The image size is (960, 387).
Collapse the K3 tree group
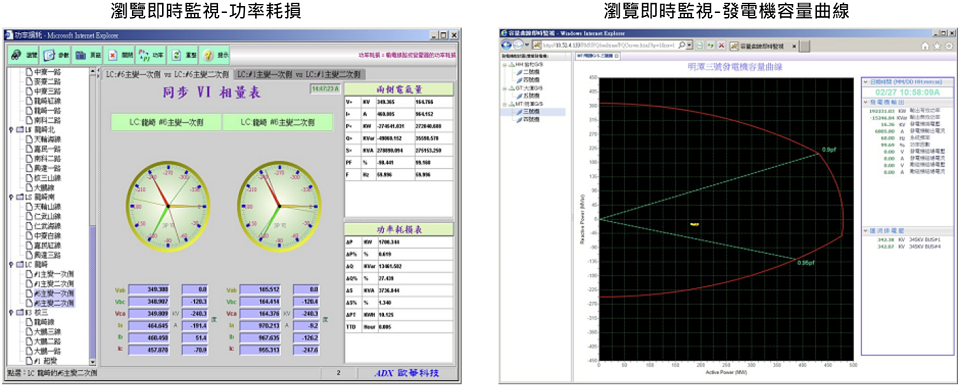(10, 313)
